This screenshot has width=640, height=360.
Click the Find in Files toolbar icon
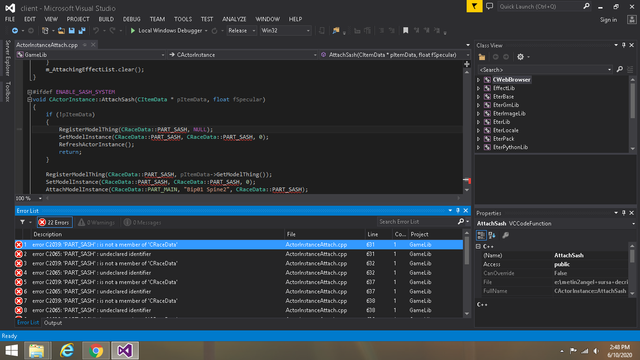point(336,31)
